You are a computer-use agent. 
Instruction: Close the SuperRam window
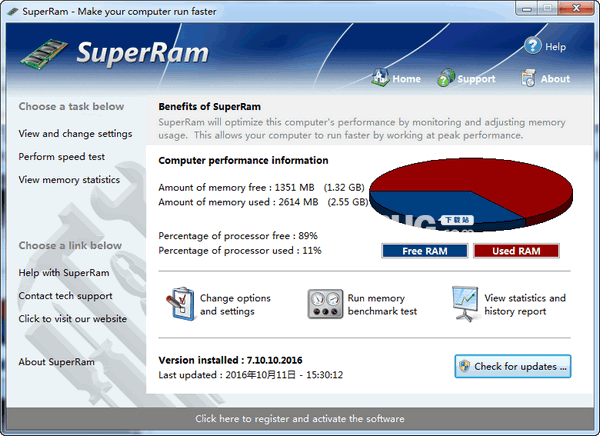(576, 8)
